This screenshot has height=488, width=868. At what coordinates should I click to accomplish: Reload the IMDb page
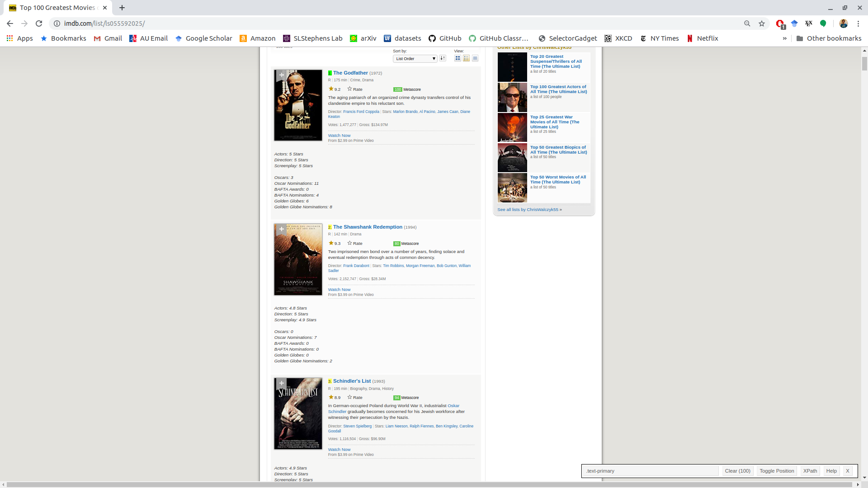coord(39,23)
